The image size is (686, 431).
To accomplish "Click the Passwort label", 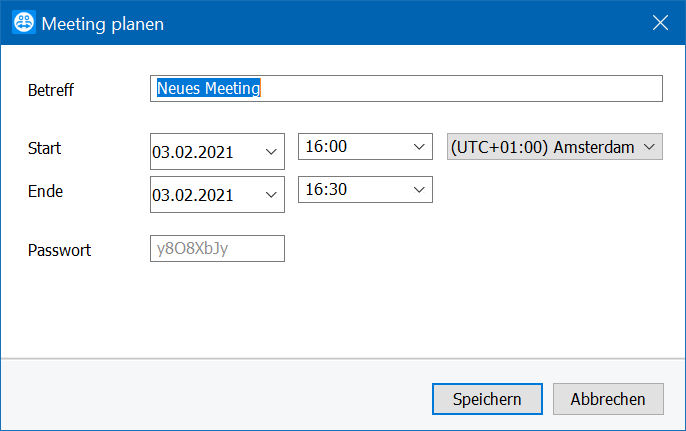I will [60, 250].
